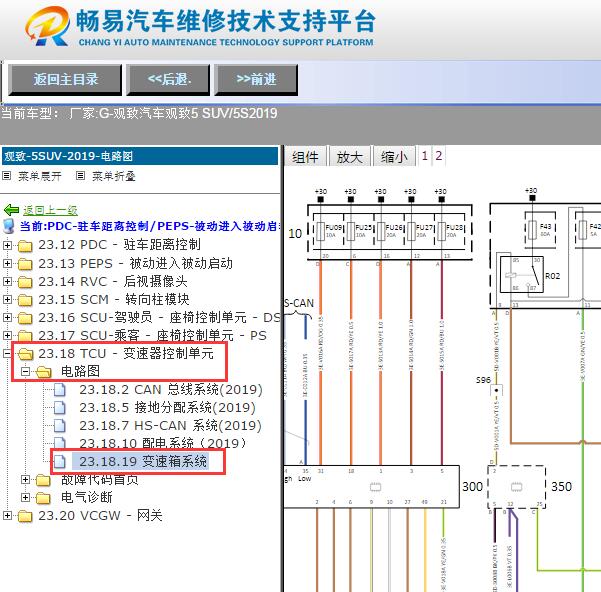Select 23.18 TCU 变速器控制单元 item
Screen dimensions: 601x592
[126, 354]
